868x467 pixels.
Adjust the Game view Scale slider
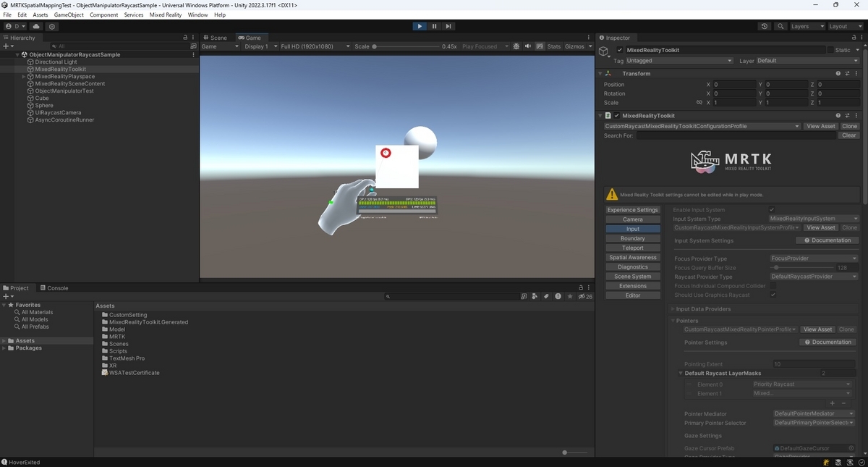point(405,46)
